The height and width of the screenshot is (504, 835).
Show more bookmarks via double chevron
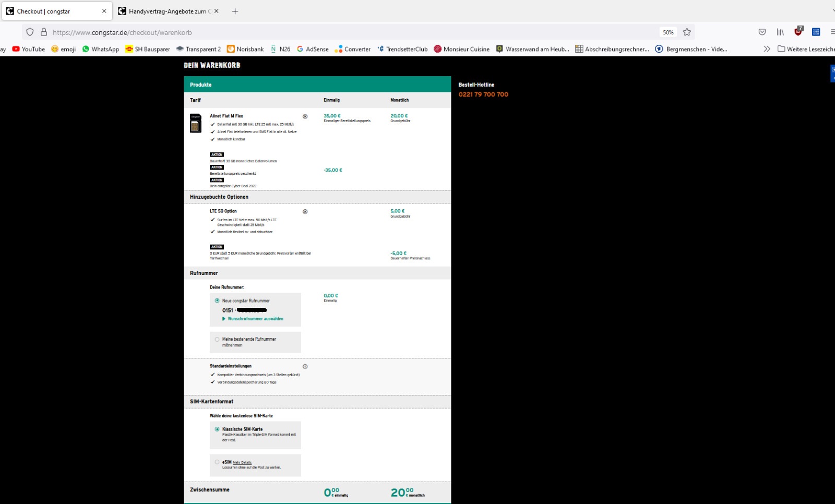coord(767,49)
